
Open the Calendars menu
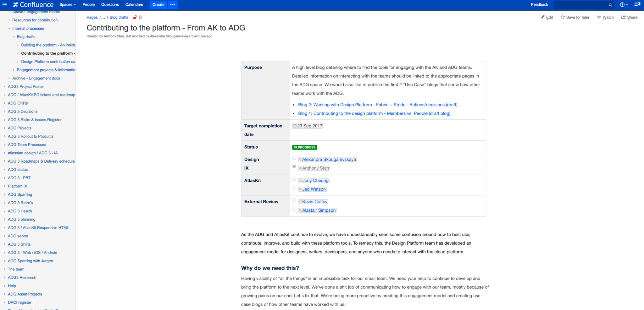[134, 5]
